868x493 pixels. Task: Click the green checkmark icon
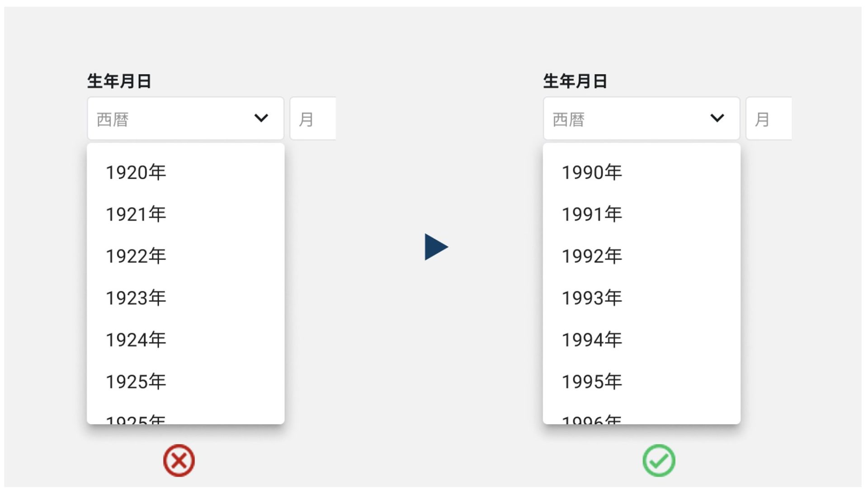coord(659,461)
